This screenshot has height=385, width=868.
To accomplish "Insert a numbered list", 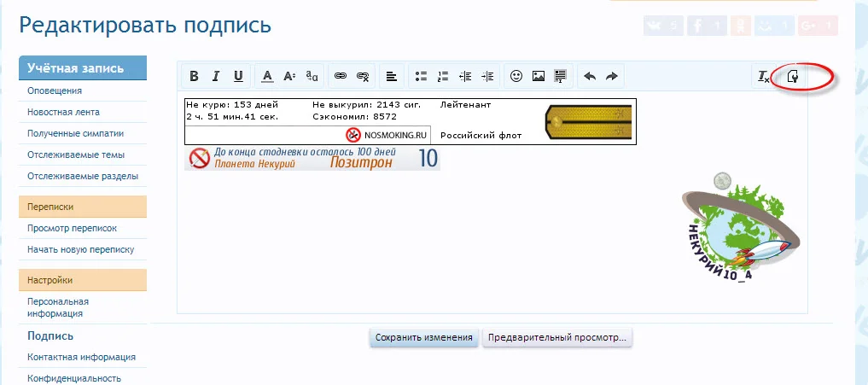I will point(443,77).
